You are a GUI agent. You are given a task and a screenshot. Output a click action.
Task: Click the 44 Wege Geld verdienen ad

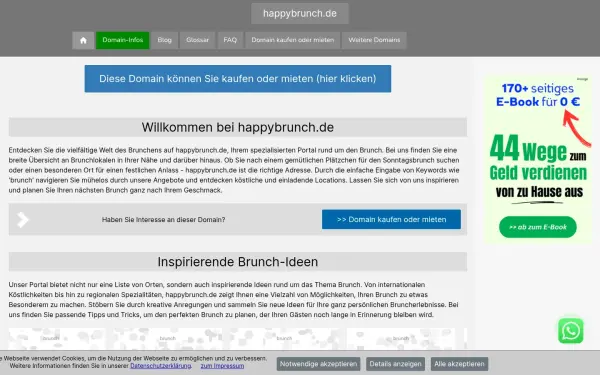538,159
